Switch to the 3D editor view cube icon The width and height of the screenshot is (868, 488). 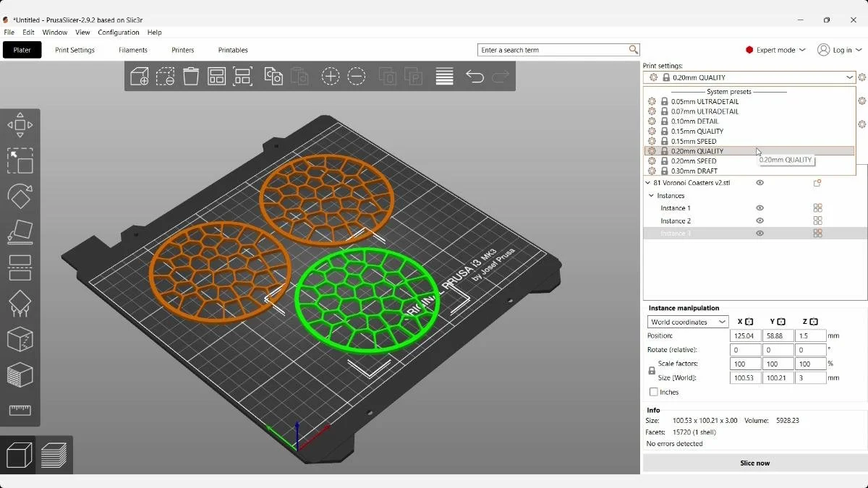pos(20,455)
